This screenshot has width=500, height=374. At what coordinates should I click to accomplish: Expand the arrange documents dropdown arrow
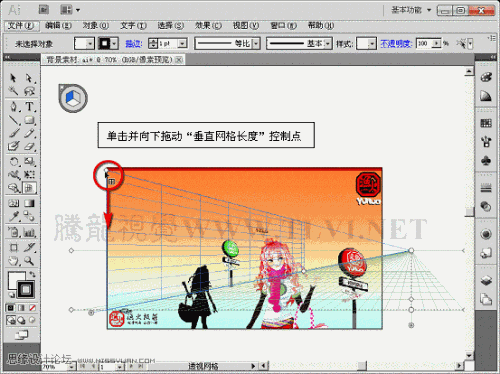point(78,10)
